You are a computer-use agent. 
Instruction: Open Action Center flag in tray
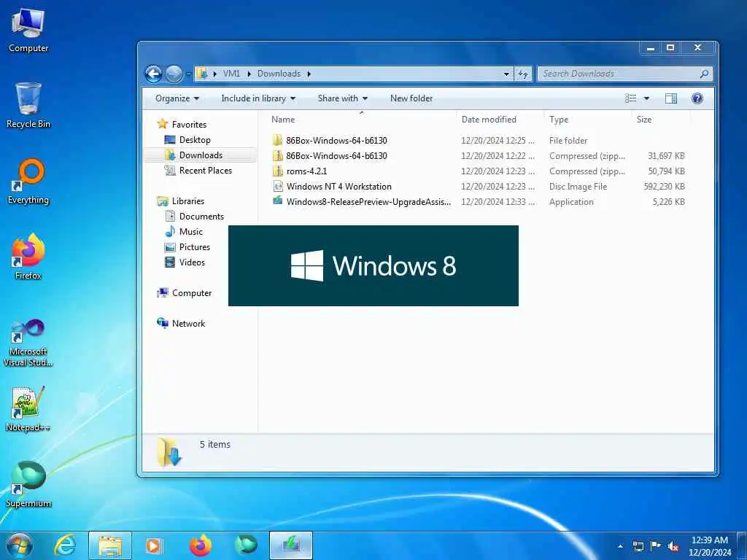(x=656, y=545)
